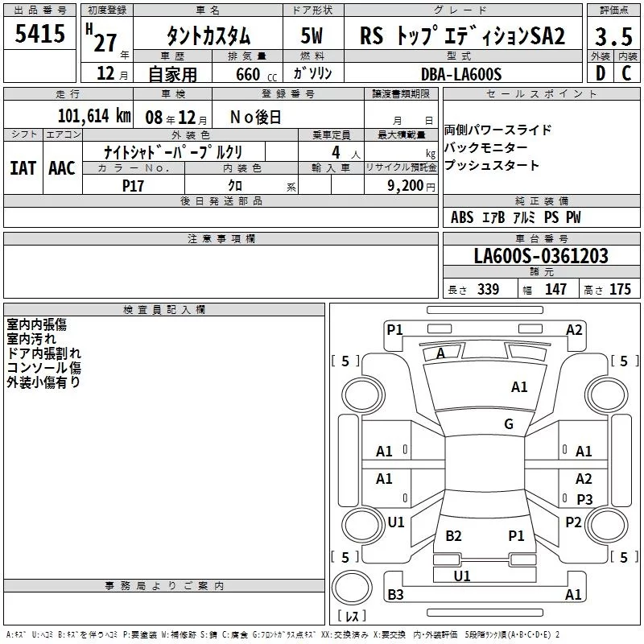This screenshot has height=644, width=644.
Task: Click the color number P17
Action: [x=133, y=186]
